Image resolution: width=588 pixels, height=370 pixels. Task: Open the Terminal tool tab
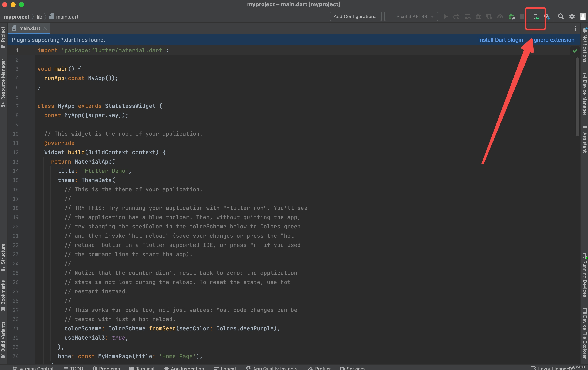click(142, 368)
